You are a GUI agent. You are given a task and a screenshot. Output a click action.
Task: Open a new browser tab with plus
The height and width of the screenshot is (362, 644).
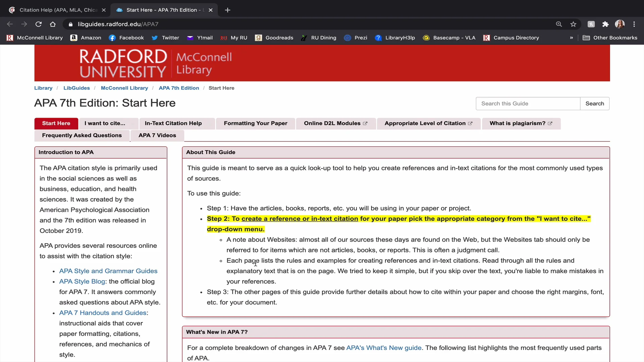pyautogui.click(x=228, y=10)
